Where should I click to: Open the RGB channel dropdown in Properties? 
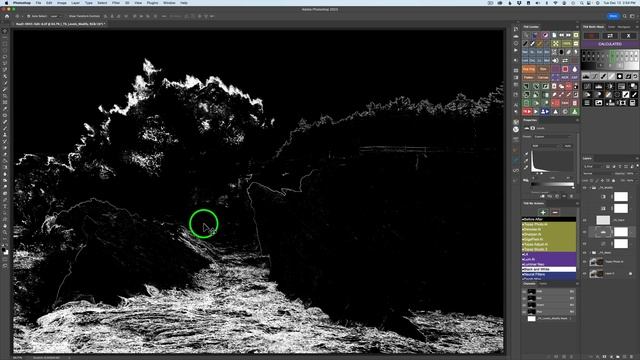(x=547, y=146)
